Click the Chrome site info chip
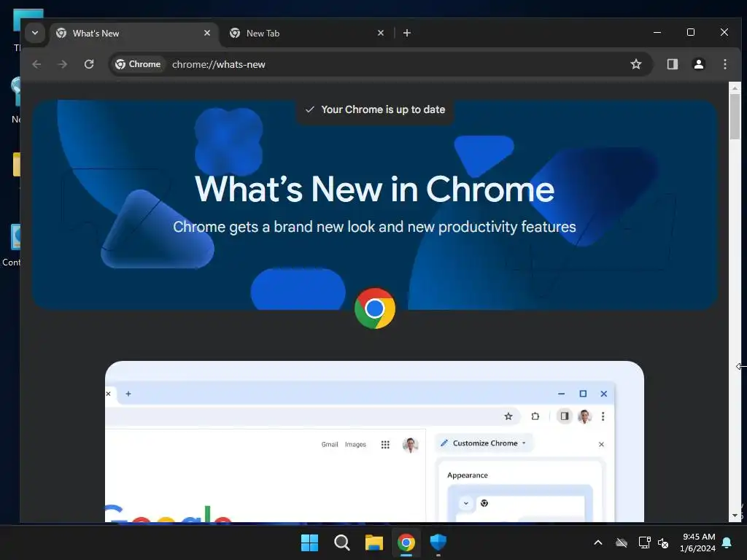The image size is (747, 560). [x=138, y=64]
